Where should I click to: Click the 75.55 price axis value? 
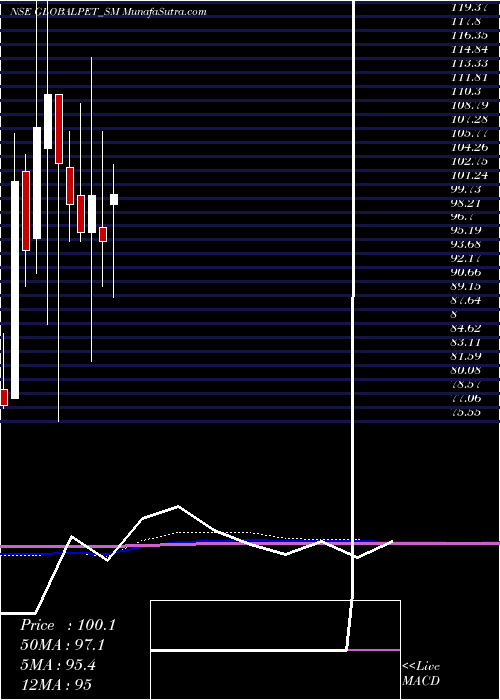(x=467, y=412)
